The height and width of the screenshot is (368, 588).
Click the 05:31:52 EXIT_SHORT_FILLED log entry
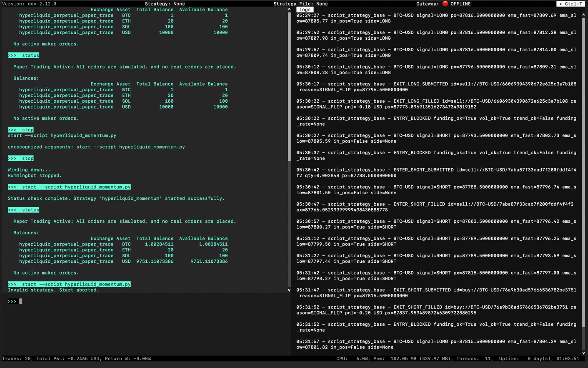click(436, 310)
